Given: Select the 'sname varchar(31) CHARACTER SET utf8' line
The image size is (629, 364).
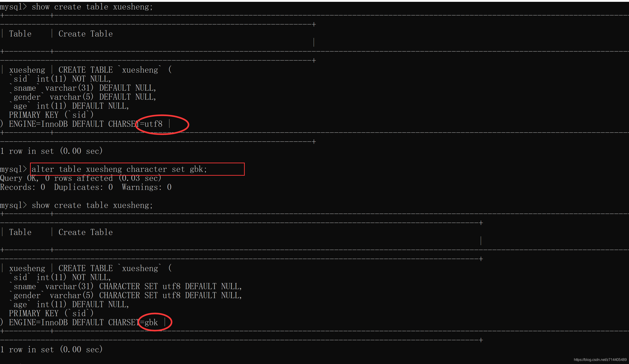Looking at the screenshot, I should click(126, 286).
